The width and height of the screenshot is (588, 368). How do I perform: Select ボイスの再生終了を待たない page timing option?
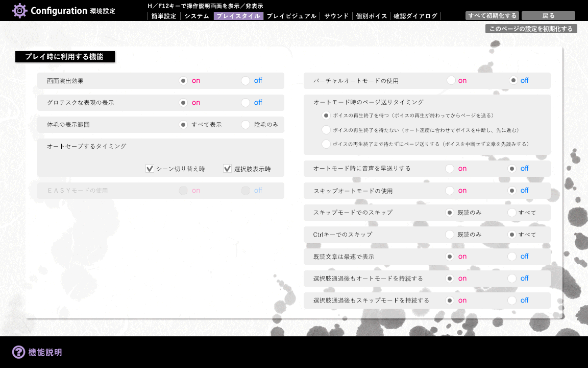[x=326, y=130]
